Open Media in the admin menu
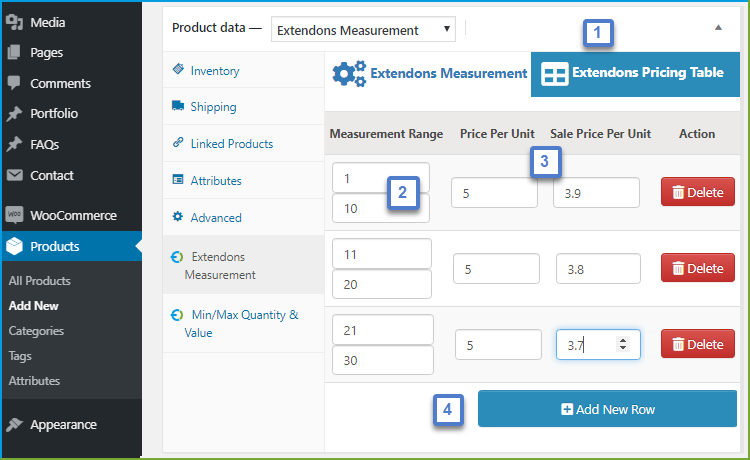 tap(48, 22)
